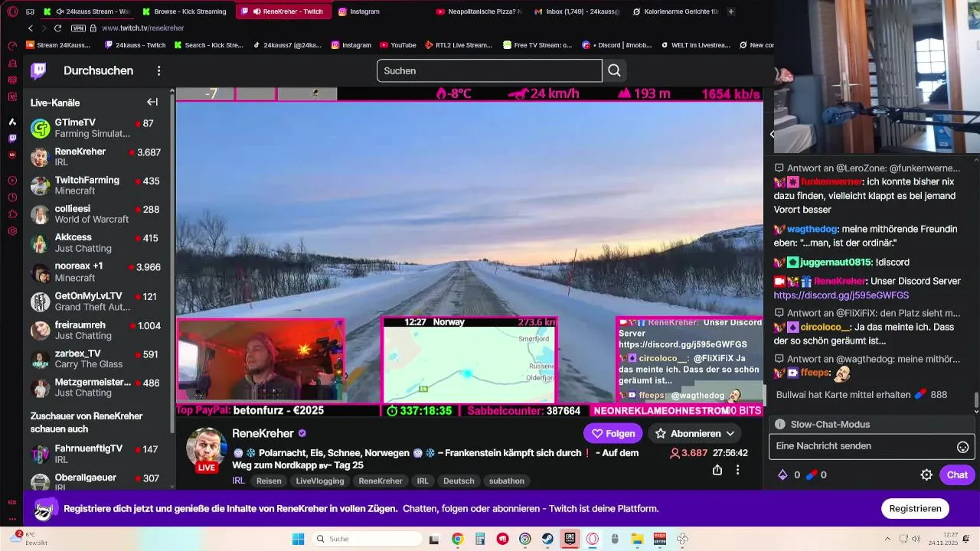Click the Folgen button
Screen dimensions: 980x551
pos(613,433)
